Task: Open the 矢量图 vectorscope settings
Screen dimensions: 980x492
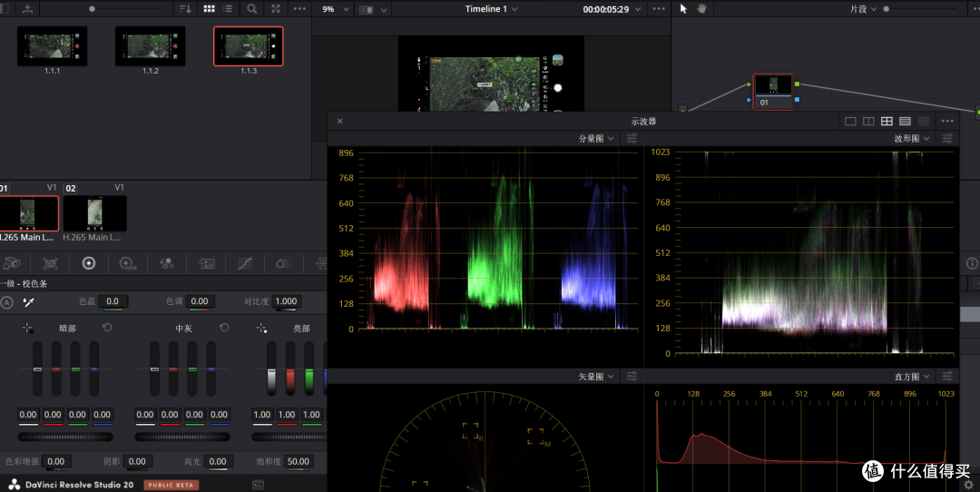Action: [x=632, y=377]
